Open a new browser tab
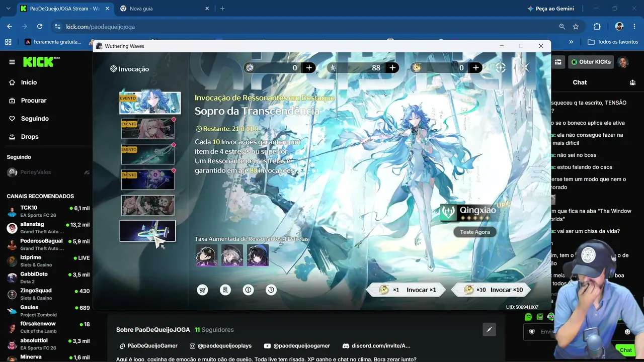Screen dimensions: 644x362 [222, 9]
